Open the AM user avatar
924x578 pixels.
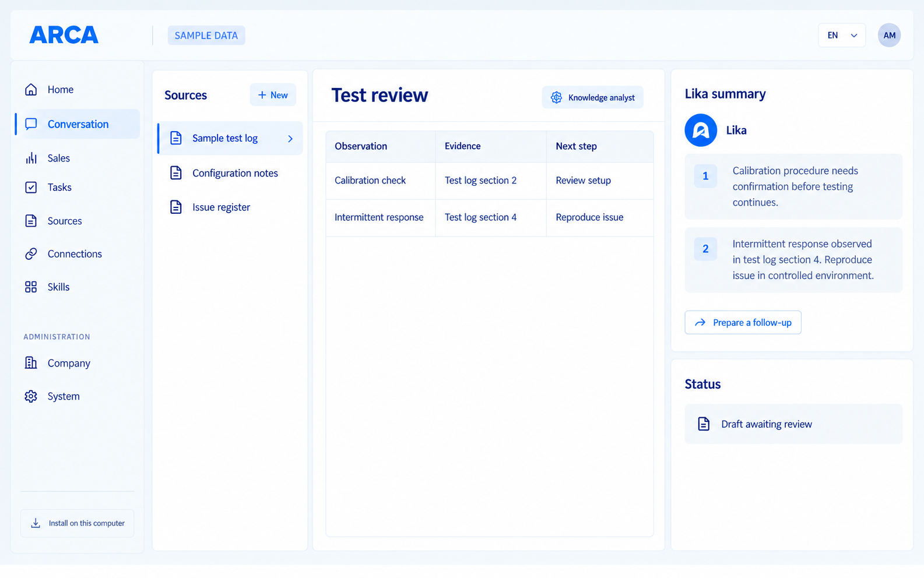(x=889, y=35)
